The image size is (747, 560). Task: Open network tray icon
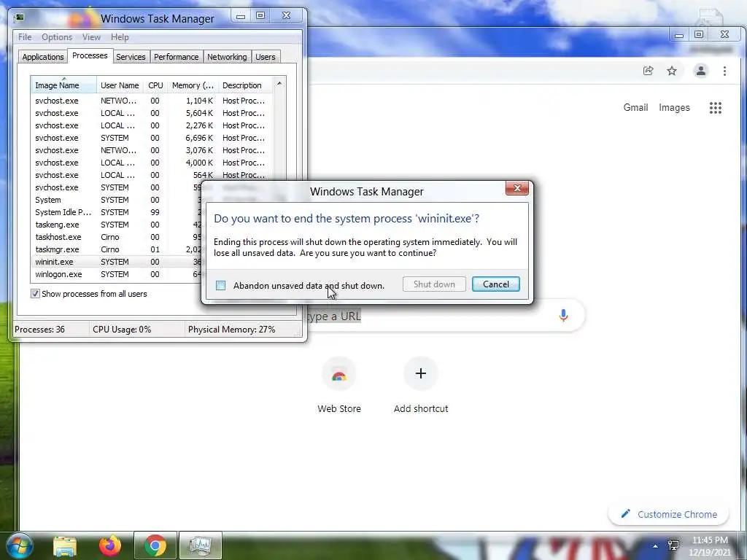673,545
